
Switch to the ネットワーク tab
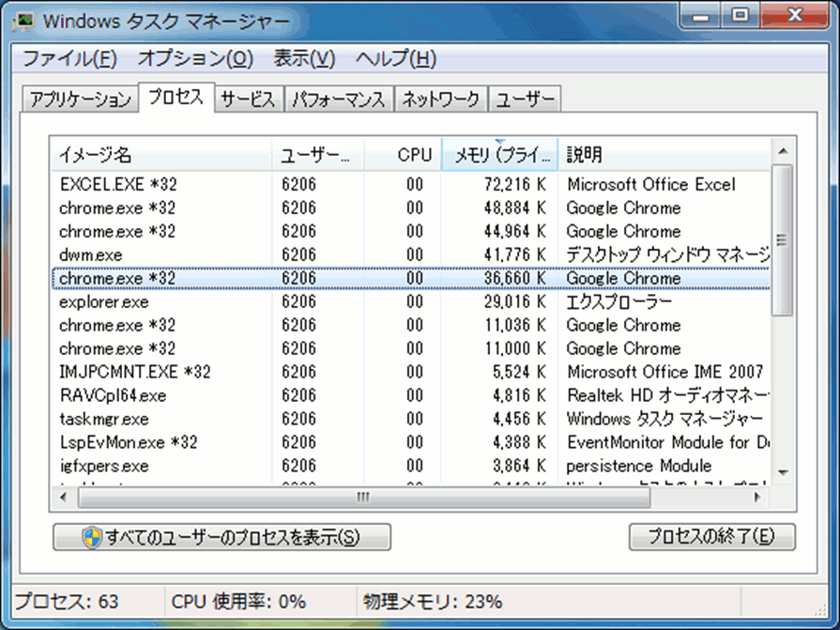coord(441,100)
